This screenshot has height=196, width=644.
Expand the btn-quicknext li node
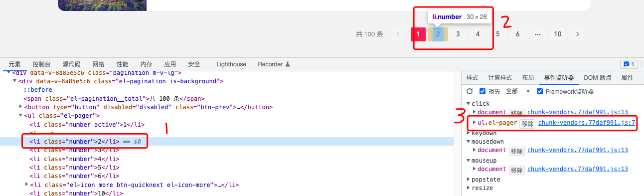(27, 185)
